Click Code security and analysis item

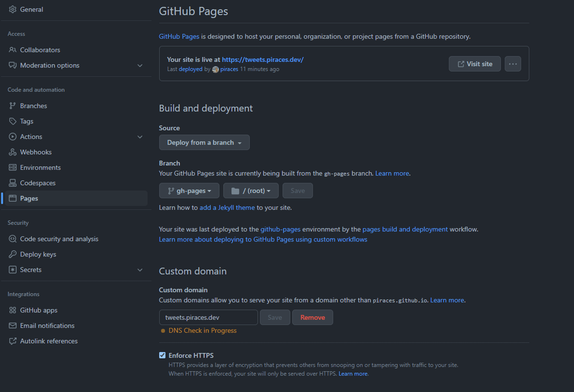[60, 239]
